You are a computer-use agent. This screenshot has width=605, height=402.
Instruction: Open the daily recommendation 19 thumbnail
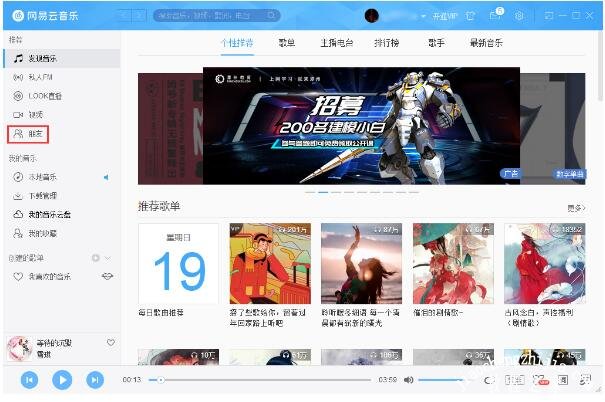[x=178, y=263]
